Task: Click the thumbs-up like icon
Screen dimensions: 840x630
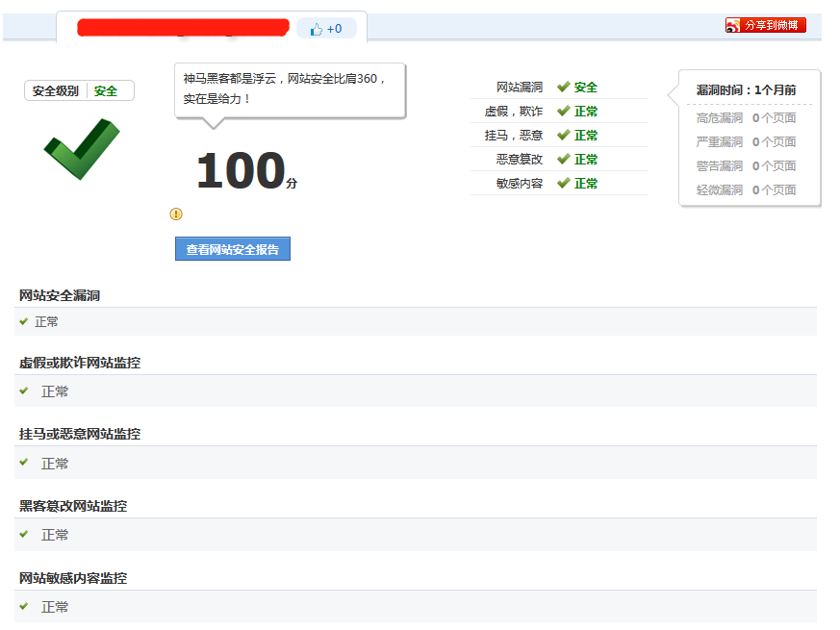Action: [x=317, y=29]
